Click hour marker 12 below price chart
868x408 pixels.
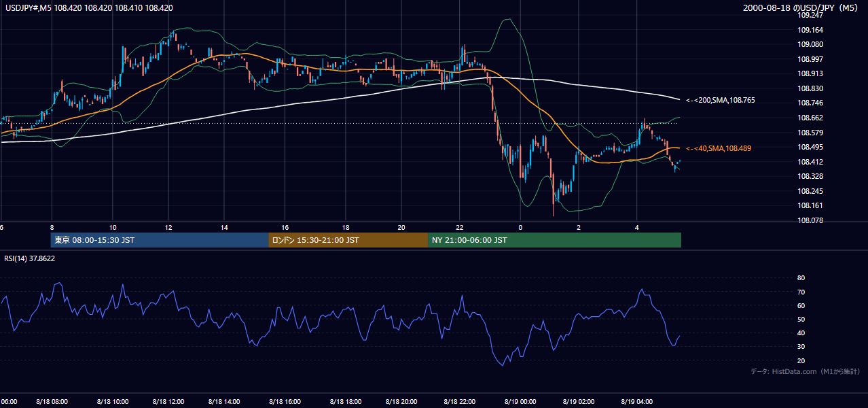tap(168, 227)
